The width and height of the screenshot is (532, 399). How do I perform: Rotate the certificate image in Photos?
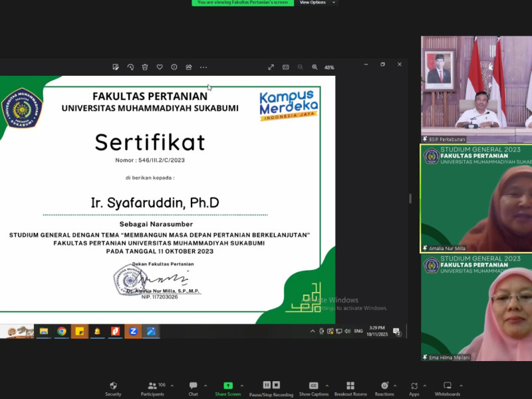coord(130,67)
